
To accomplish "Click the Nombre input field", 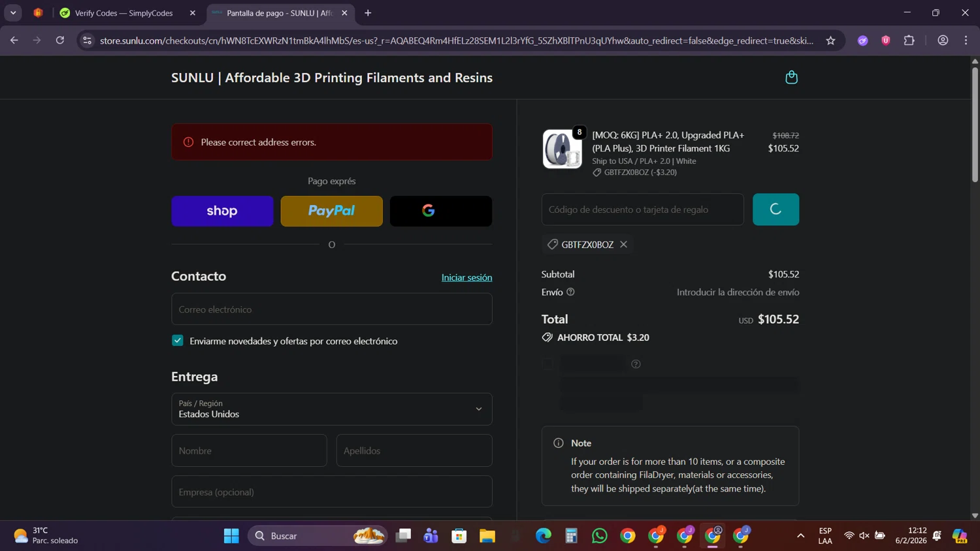I will [x=249, y=450].
